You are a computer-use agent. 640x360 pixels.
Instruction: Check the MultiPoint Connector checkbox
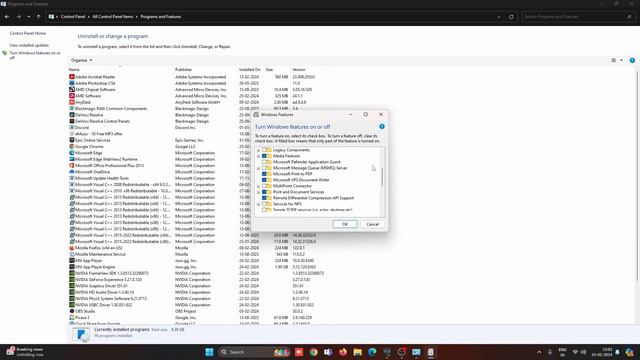(264, 186)
